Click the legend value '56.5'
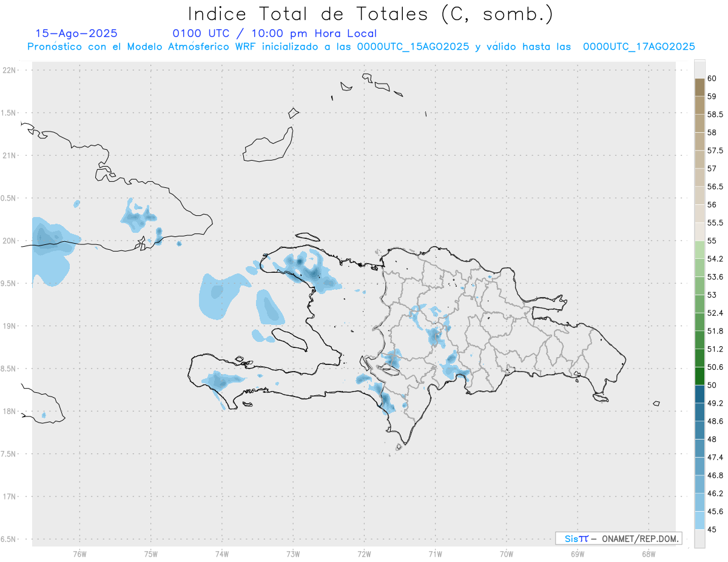Screen dimensions: 728x562 click(x=715, y=186)
